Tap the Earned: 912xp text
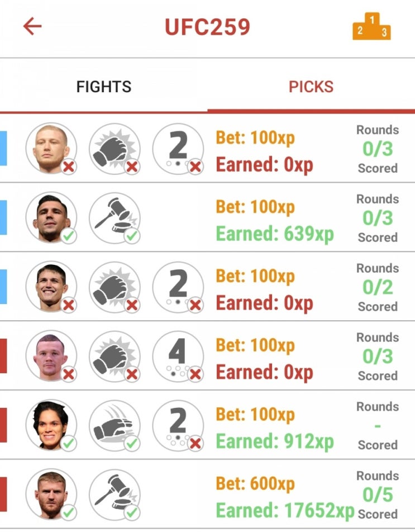Viewport: 415px width, 532px height. coord(275,441)
